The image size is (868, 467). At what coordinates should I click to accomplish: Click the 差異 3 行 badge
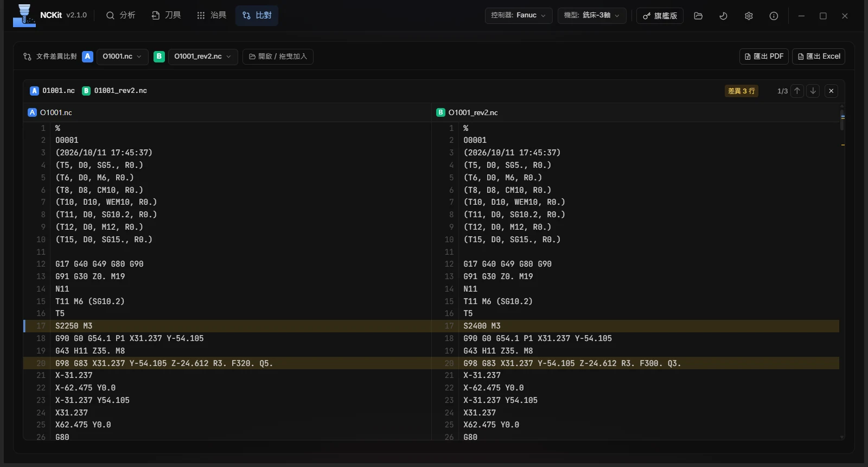tap(741, 91)
